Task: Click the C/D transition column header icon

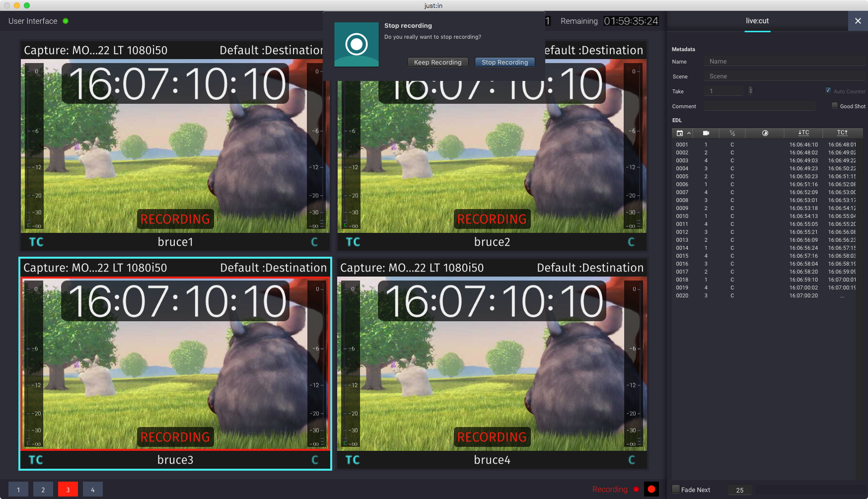Action: pyautogui.click(x=732, y=133)
